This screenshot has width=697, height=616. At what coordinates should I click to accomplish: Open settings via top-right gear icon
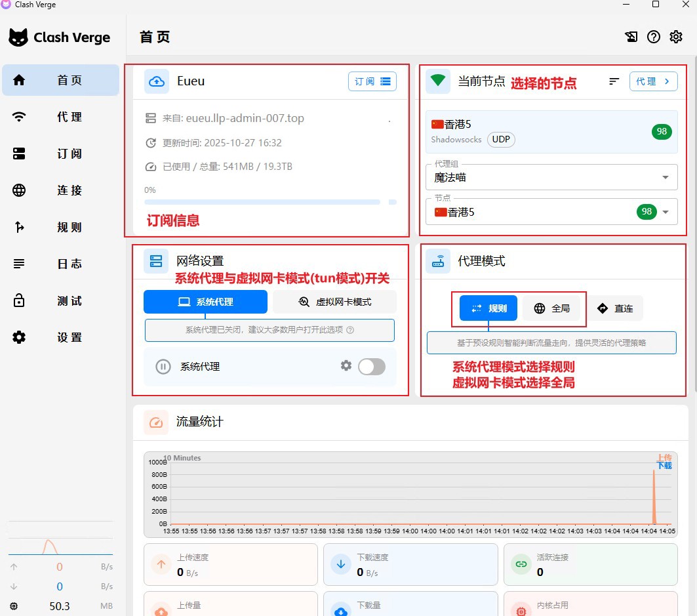(675, 37)
